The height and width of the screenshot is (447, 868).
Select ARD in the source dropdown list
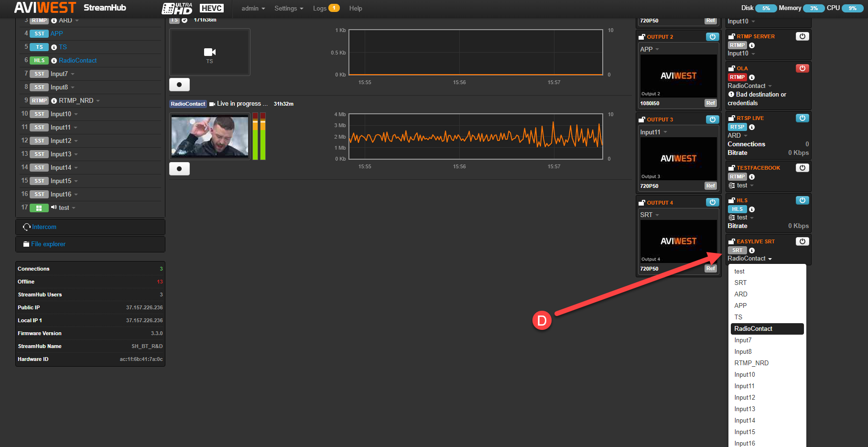tap(767, 294)
